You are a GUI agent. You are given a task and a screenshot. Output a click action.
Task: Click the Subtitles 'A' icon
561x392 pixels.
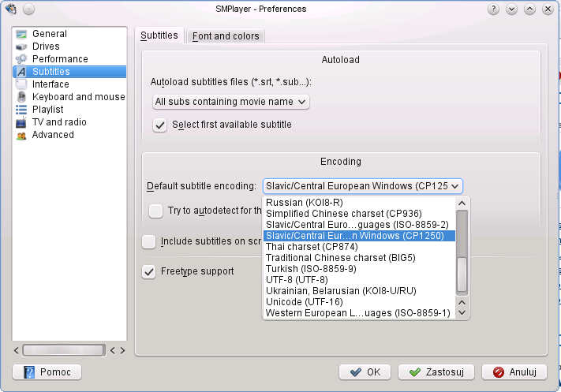[x=21, y=72]
